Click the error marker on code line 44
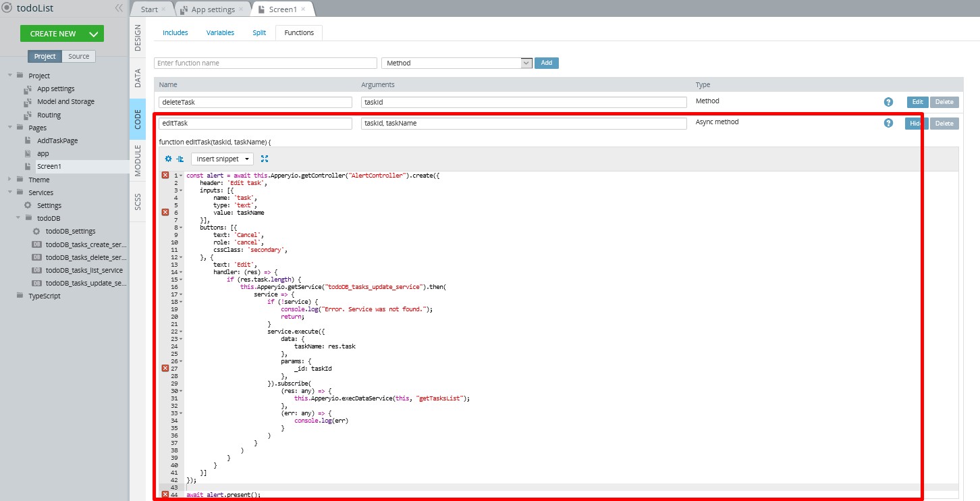980x501 pixels. [165, 494]
